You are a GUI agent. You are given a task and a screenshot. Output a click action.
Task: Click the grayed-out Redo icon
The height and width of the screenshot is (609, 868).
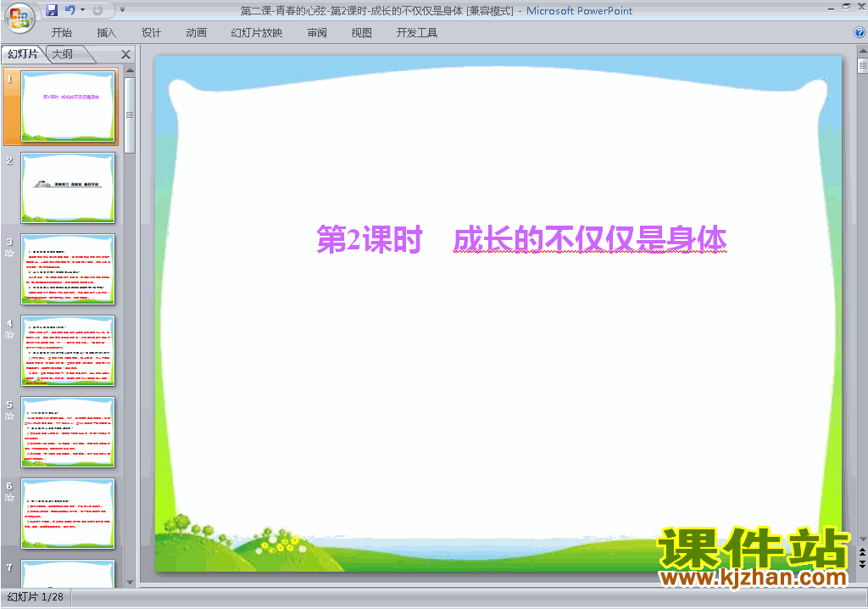98,10
